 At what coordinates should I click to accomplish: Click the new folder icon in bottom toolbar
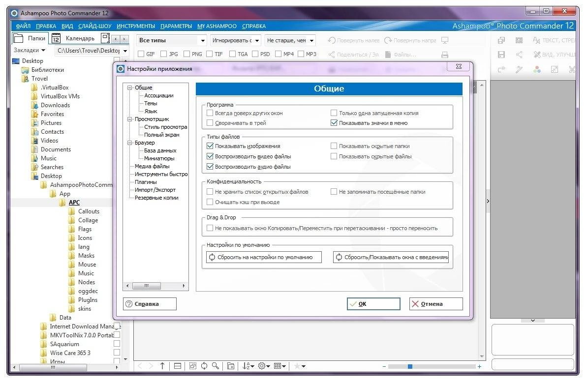[x=231, y=366]
